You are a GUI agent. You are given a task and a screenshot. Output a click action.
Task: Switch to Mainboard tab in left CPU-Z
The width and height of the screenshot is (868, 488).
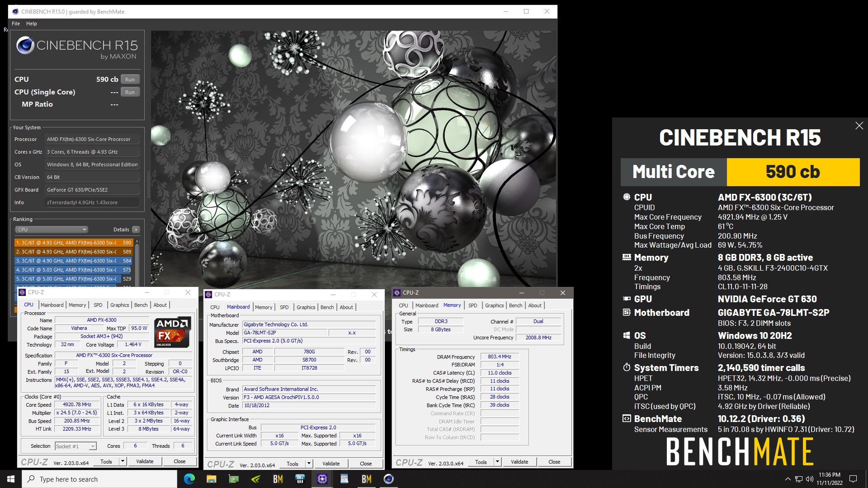(52, 305)
